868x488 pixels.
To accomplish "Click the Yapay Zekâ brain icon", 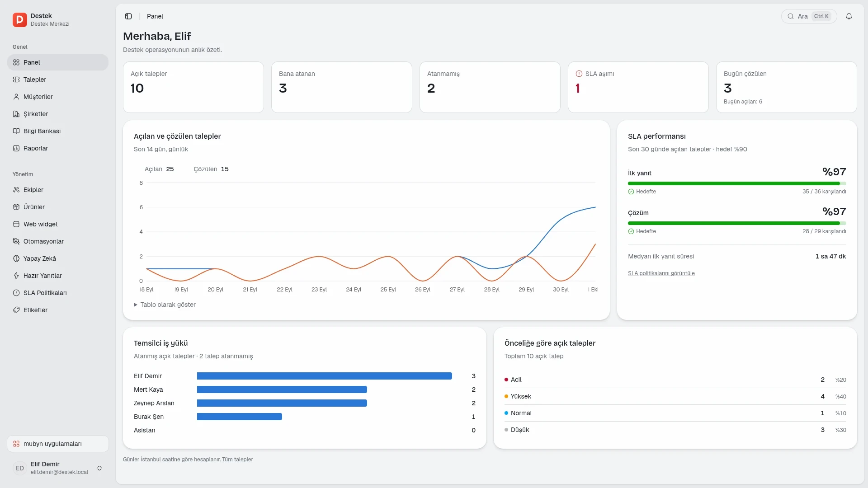I will tap(16, 258).
